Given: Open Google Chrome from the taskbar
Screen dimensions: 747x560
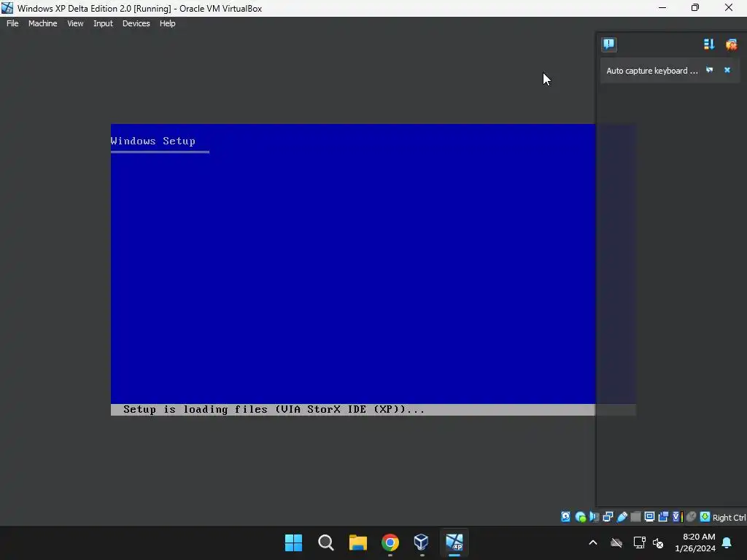Looking at the screenshot, I should [x=390, y=542].
